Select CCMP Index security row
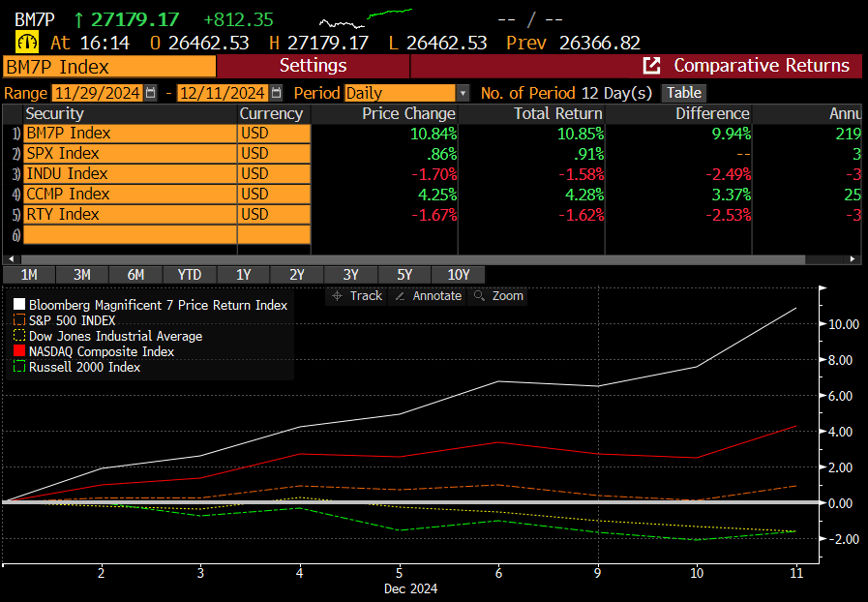This screenshot has height=602, width=868. coord(130,195)
